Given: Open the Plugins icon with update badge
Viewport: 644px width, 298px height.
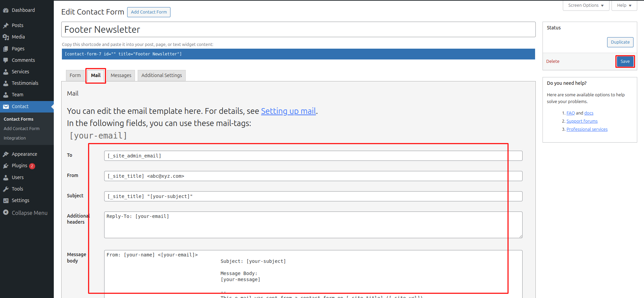Looking at the screenshot, I should coord(6,166).
